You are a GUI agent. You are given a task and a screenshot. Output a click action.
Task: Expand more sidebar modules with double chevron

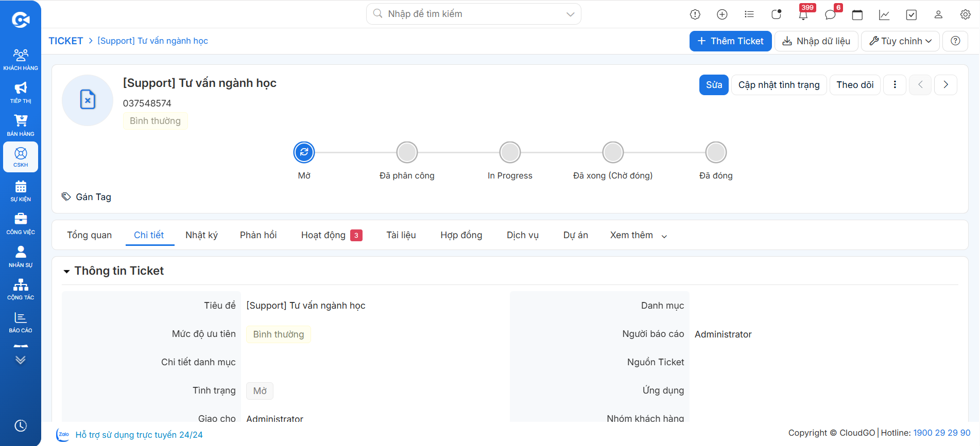[x=21, y=360]
